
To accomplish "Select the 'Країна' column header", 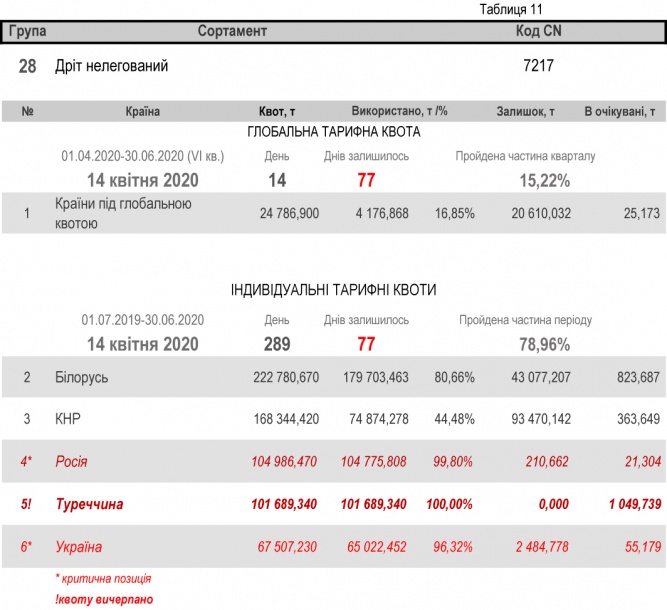I will (x=143, y=112).
